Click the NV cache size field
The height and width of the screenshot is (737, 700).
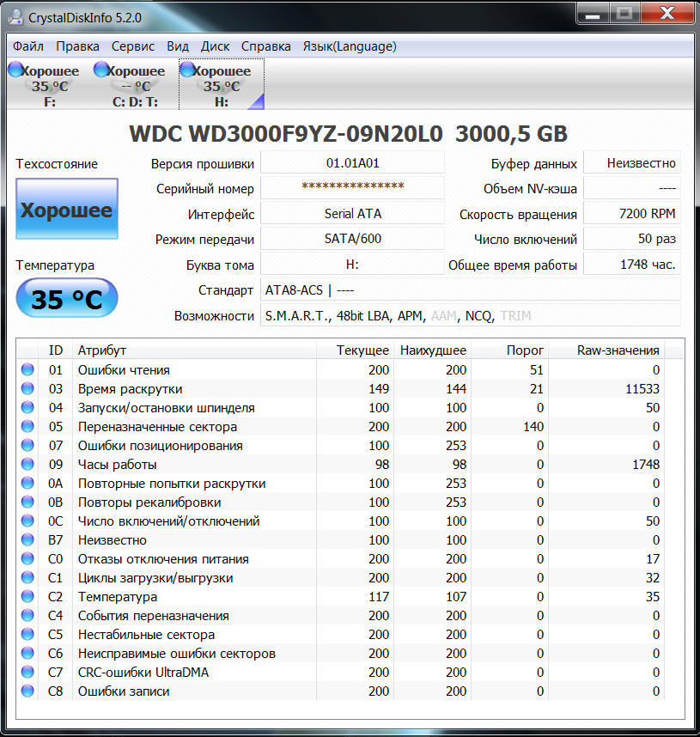click(632, 187)
